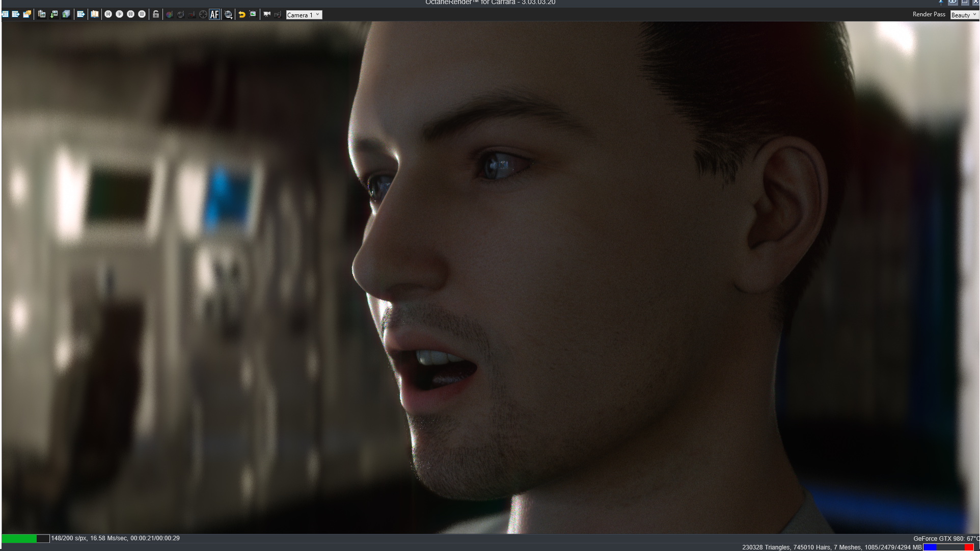Click the play render button

119,14
